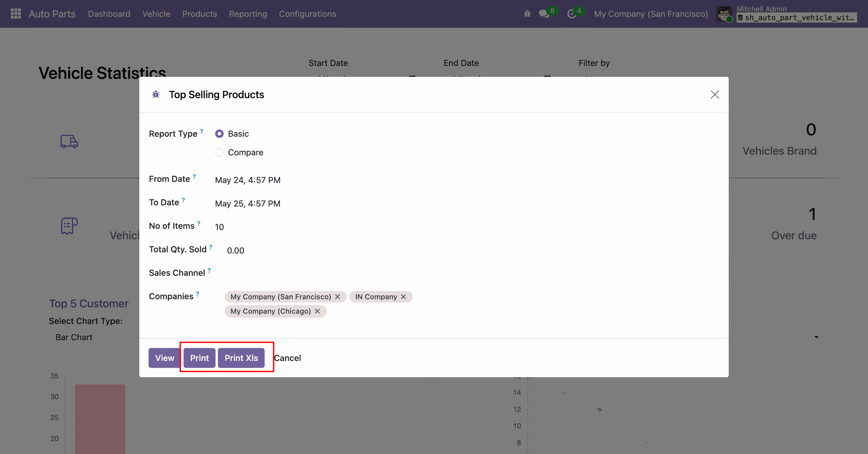This screenshot has width=868, height=454.
Task: Select the Compare report type
Action: click(x=219, y=153)
